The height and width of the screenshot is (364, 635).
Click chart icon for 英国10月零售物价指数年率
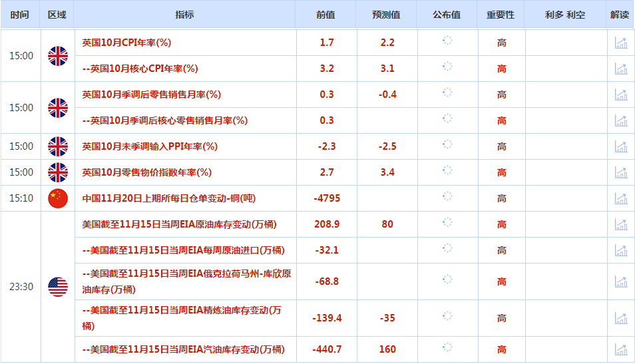(x=620, y=172)
